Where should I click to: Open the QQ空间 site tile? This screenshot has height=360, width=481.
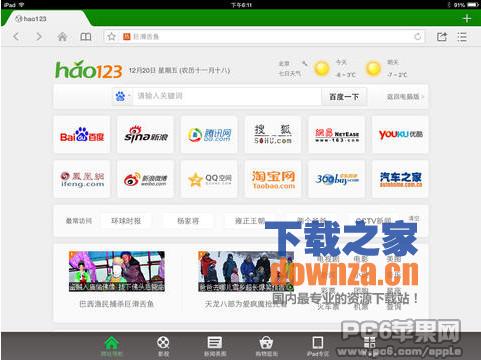click(209, 179)
